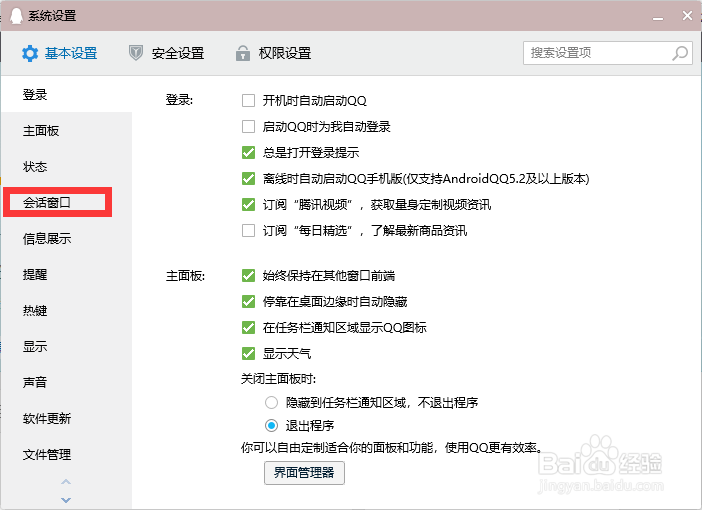Click the sidebar down chevron arrow
The image size is (702, 510).
click(66, 500)
